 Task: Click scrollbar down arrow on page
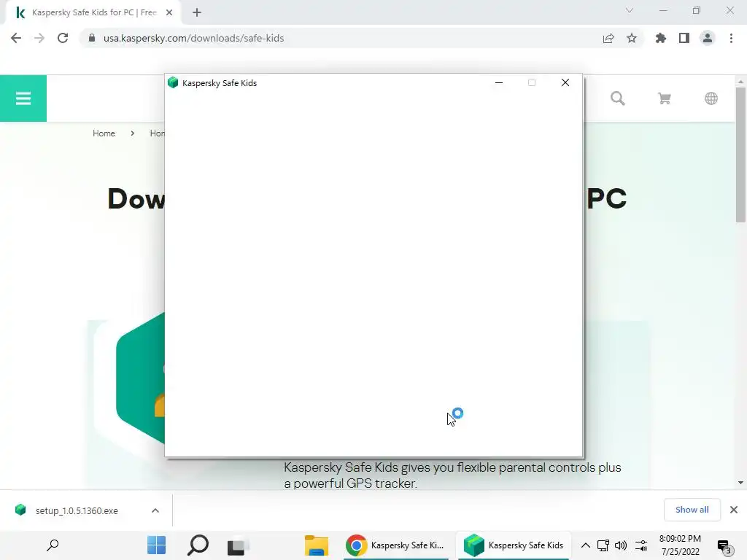pyautogui.click(x=740, y=483)
